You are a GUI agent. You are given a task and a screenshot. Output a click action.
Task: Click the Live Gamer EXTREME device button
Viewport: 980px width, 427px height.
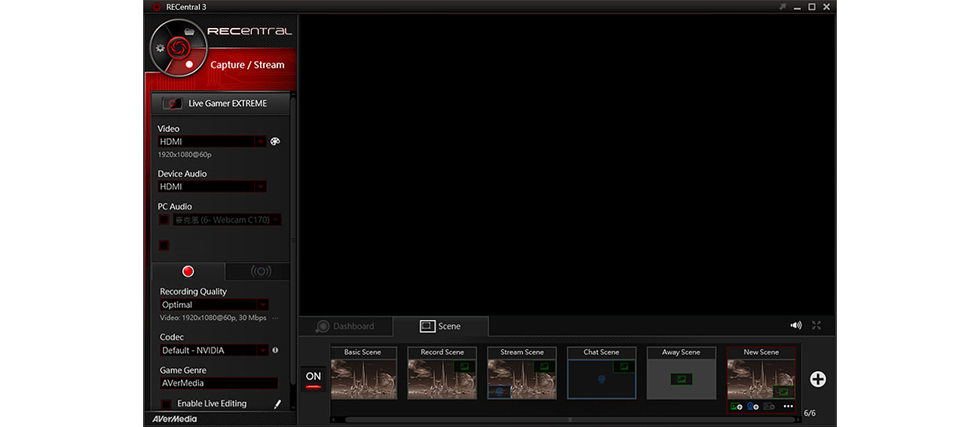pyautogui.click(x=219, y=103)
